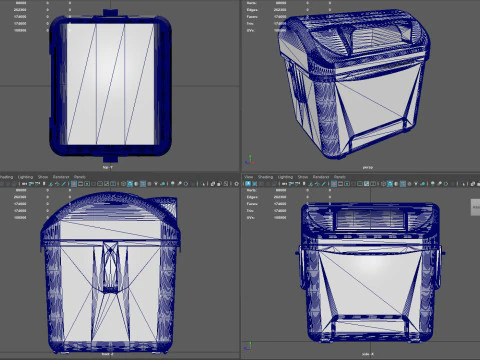Open Panels menu in side view panel
The width and height of the screenshot is (480, 360).
click(x=340, y=177)
